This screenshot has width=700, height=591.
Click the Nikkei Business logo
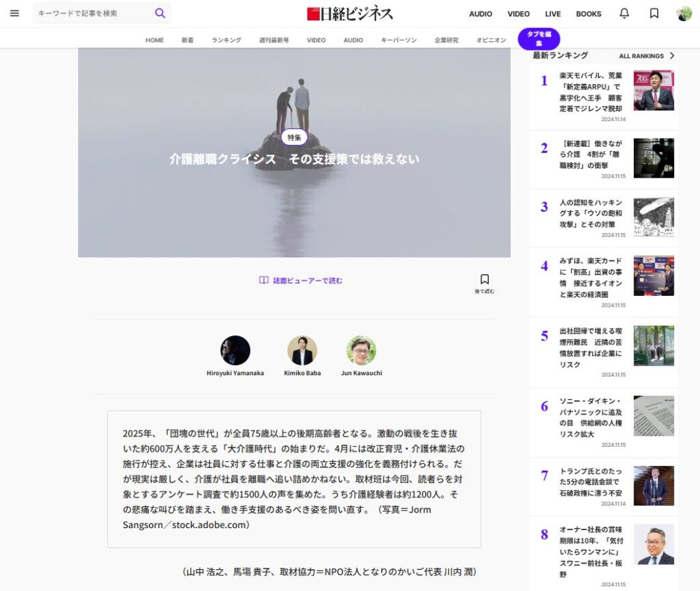click(x=350, y=14)
